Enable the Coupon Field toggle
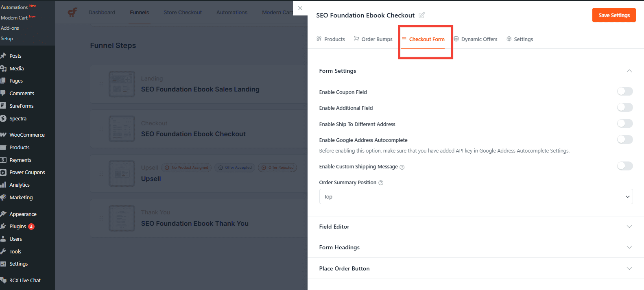Viewport: 644px width, 290px height. [624, 91]
